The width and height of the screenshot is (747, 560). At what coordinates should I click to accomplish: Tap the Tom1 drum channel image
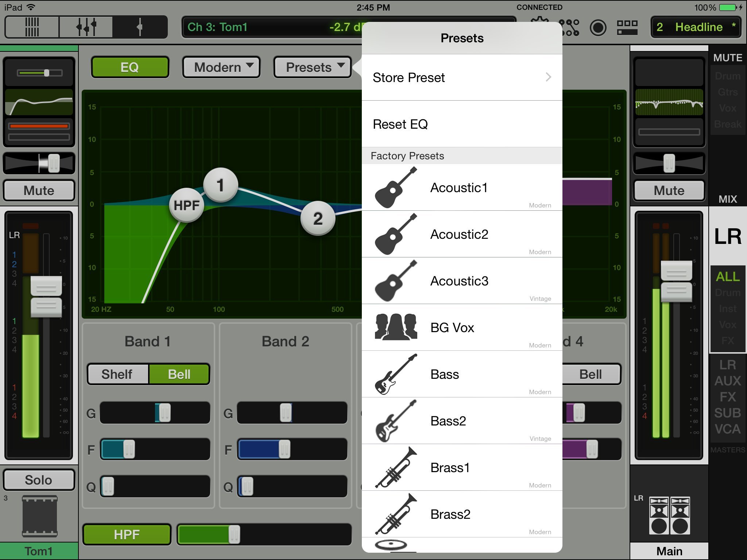click(39, 516)
